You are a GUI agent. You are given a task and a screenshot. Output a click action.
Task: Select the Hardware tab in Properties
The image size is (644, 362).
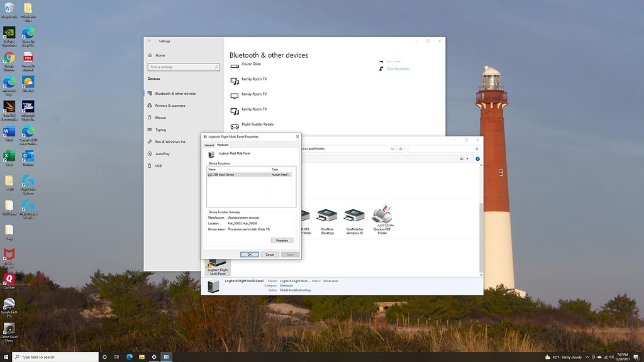[223, 145]
